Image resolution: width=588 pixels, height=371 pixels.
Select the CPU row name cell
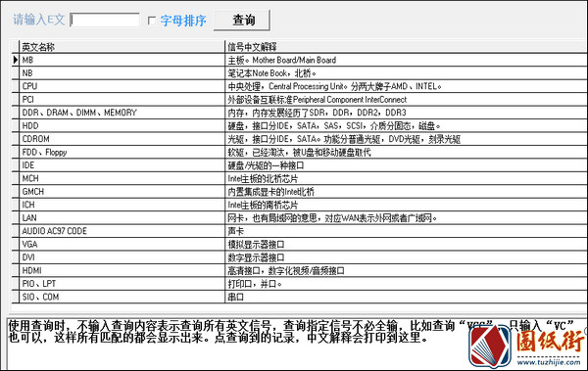pos(122,86)
